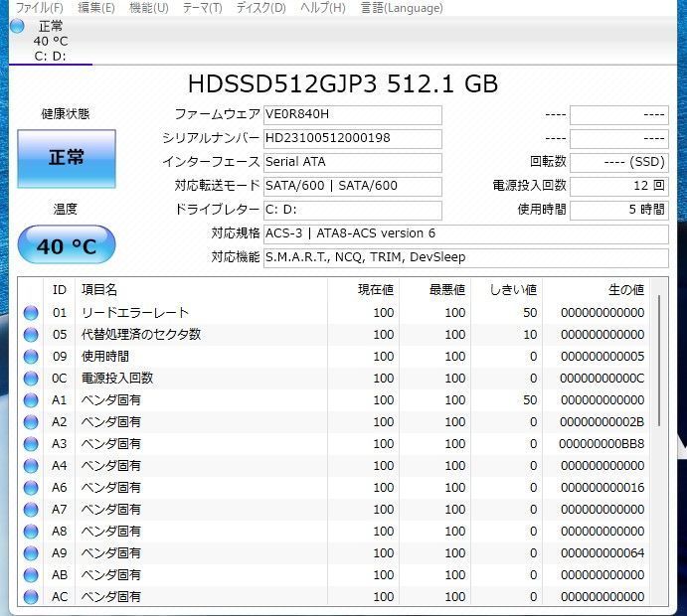Image resolution: width=687 pixels, height=616 pixels.
Task: Open the ヘルプ(H) menu
Action: click(323, 8)
